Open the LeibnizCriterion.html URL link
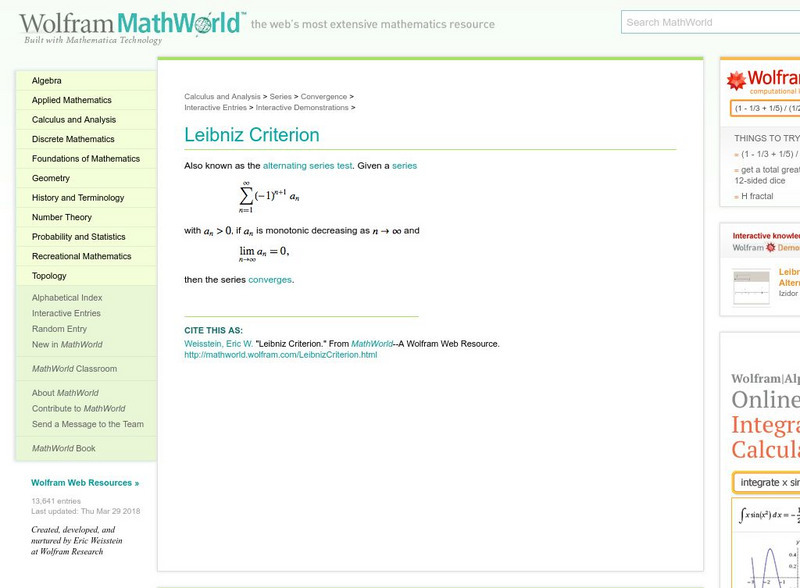 pyautogui.click(x=281, y=355)
